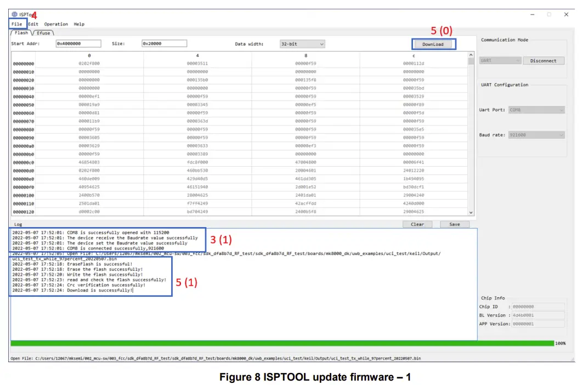Select cell 000135f8 in row 00000020
The image size is (588, 385).
pos(306,80)
